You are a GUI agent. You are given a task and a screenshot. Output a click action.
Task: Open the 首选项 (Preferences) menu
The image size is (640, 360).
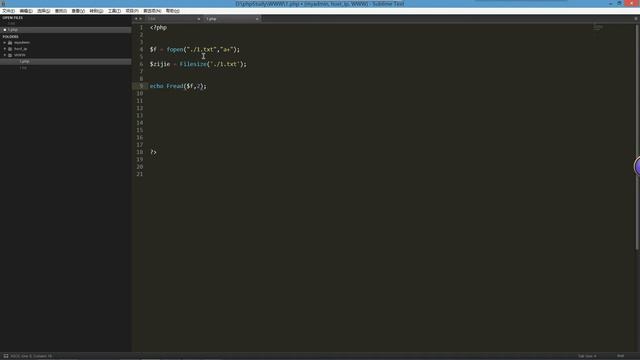tap(152, 11)
